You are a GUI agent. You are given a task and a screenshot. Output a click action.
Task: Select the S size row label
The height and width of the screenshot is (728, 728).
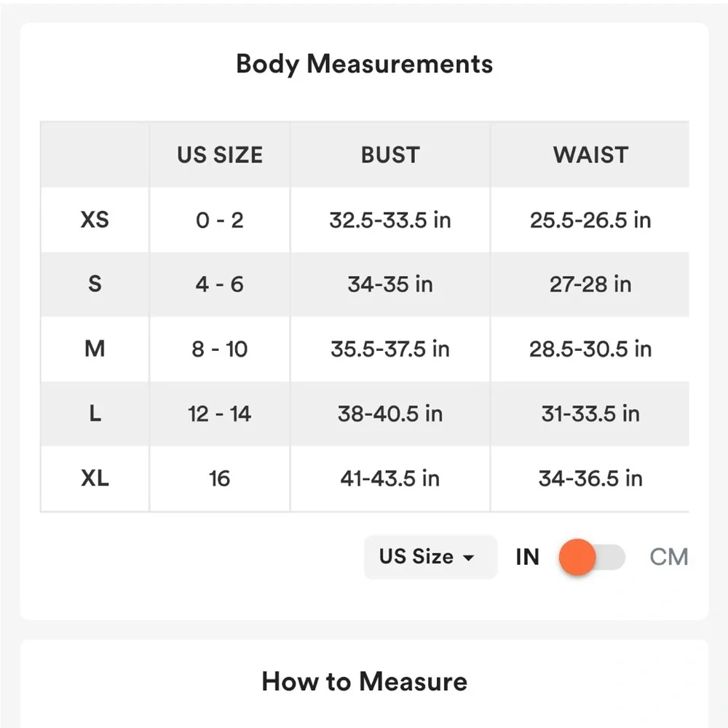click(x=95, y=284)
